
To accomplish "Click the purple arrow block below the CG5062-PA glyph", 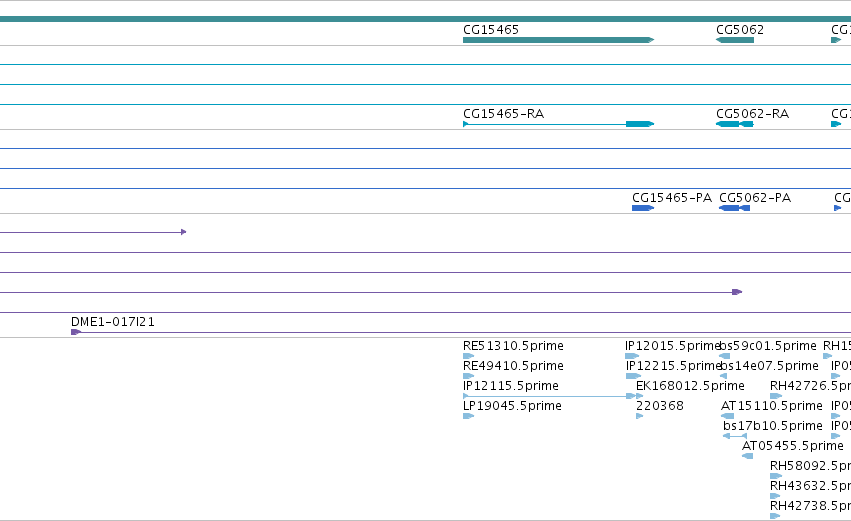I will (x=737, y=292).
